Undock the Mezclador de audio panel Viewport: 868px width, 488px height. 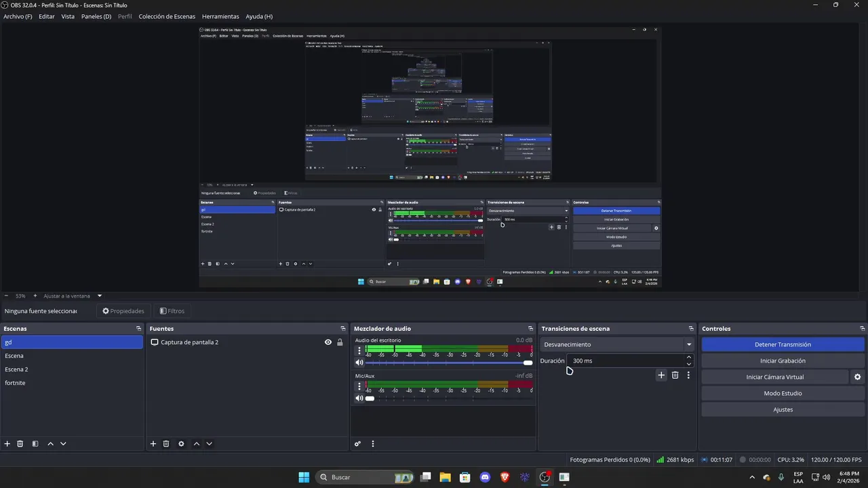[530, 329]
